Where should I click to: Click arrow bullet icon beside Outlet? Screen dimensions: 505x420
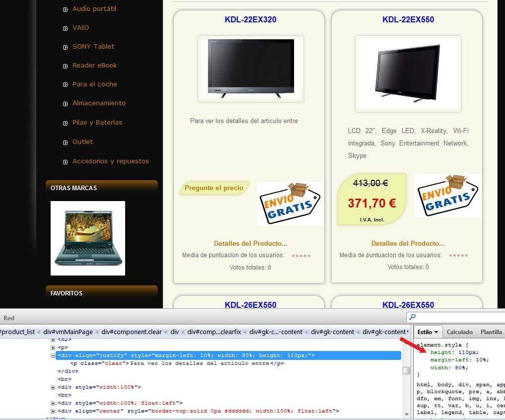(66, 142)
